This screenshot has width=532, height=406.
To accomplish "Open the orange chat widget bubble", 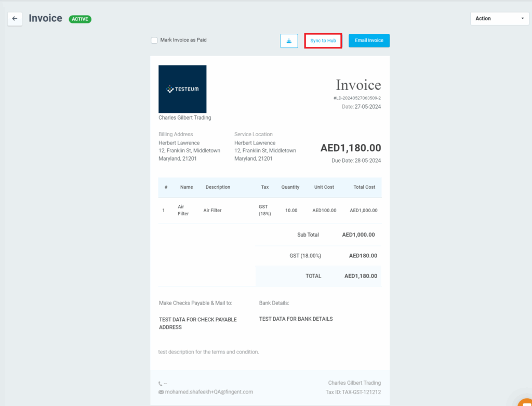I will pyautogui.click(x=525, y=401).
